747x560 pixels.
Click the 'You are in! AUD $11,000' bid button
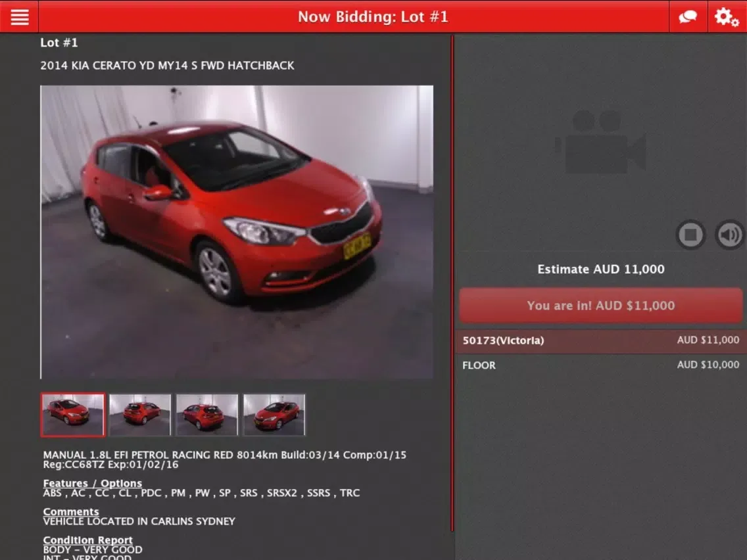pyautogui.click(x=601, y=305)
